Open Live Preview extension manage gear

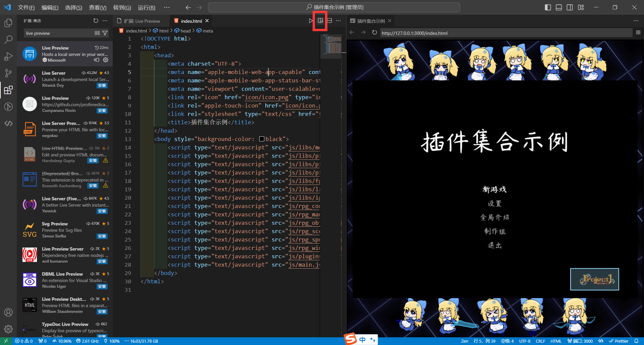pyautogui.click(x=106, y=60)
